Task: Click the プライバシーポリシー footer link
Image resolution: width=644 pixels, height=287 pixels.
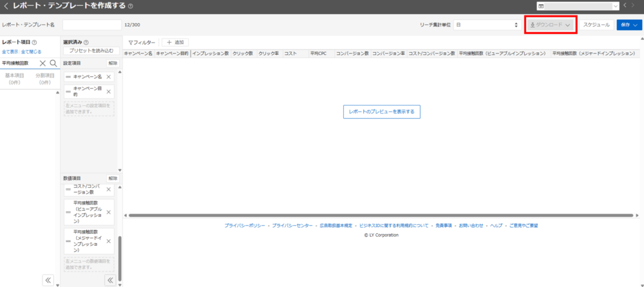Action: coord(245,226)
